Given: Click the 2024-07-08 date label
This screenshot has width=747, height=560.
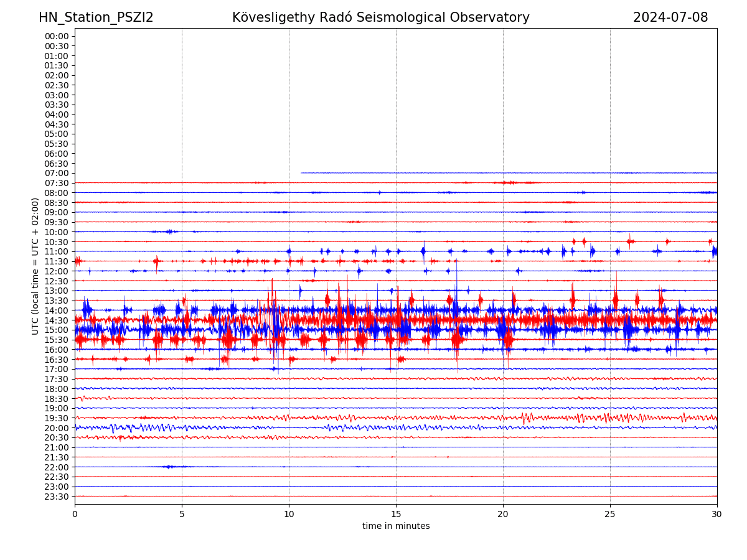Looking at the screenshot, I should (670, 18).
